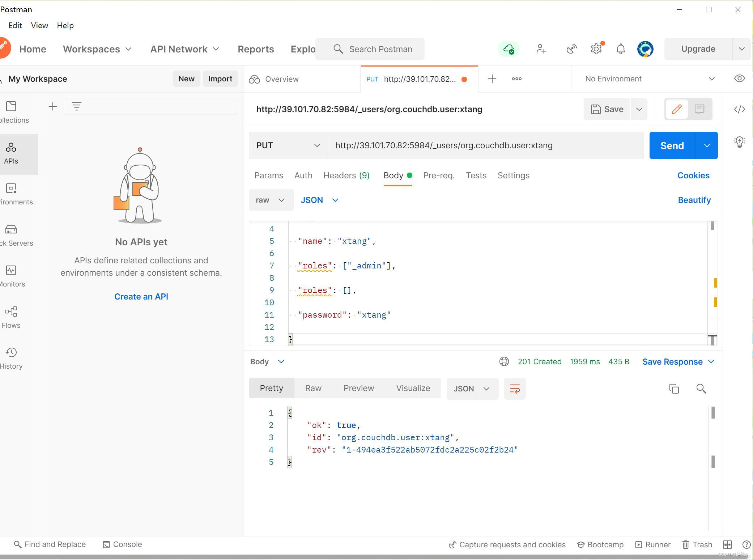Viewport: 753px width, 560px height.
Task: Click the request URL input field
Action: click(485, 145)
